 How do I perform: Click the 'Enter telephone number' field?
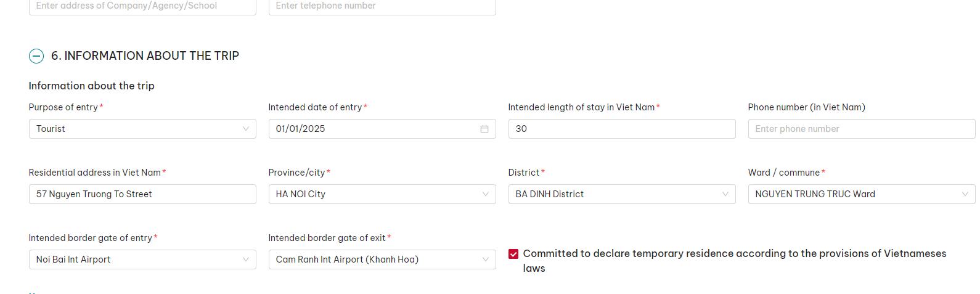pos(382,6)
